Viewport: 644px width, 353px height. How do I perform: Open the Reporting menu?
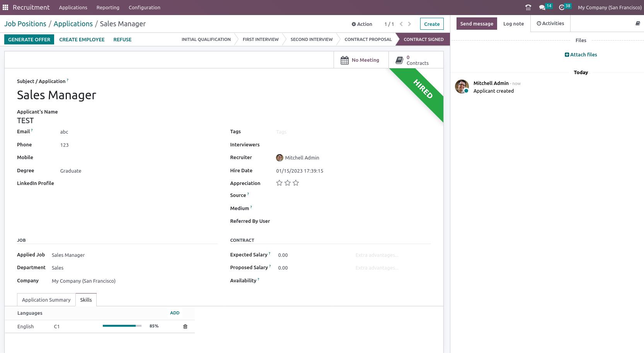108,7
